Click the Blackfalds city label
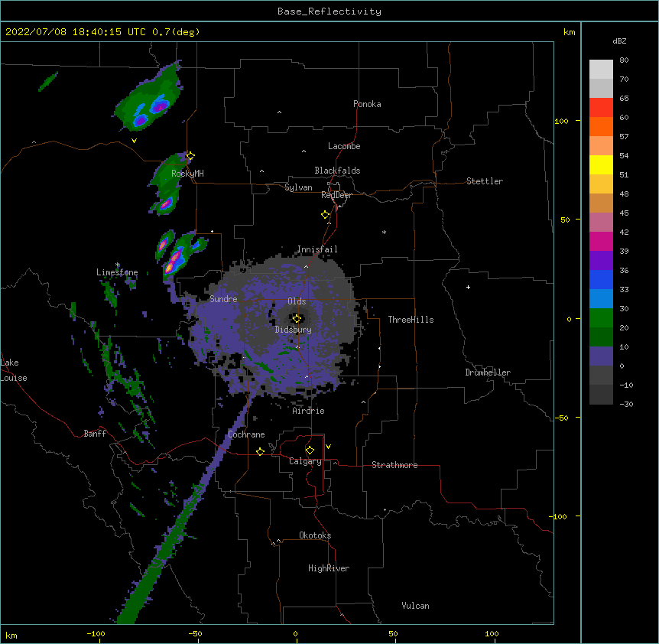 (x=337, y=171)
